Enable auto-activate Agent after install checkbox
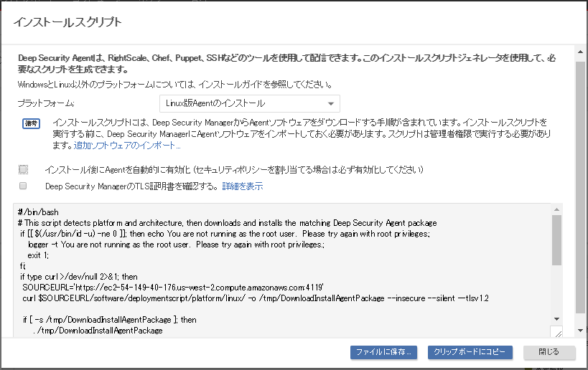 [24, 169]
